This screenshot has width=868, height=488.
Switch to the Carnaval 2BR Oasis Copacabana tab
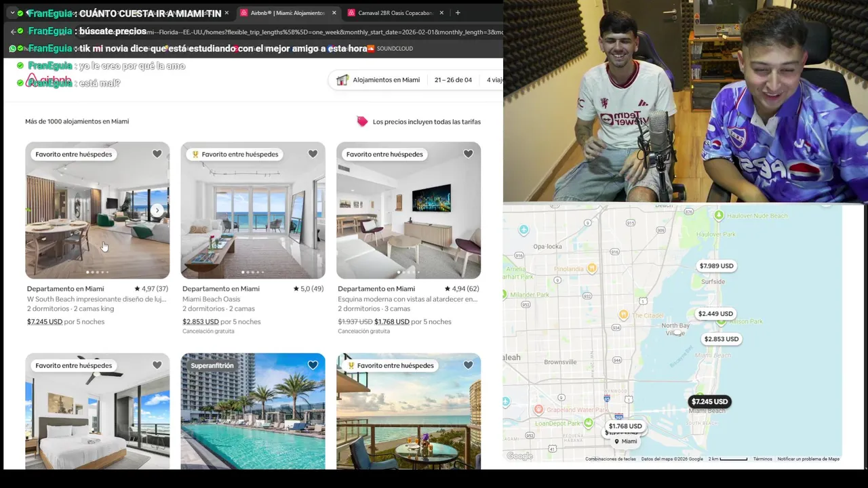tap(396, 13)
